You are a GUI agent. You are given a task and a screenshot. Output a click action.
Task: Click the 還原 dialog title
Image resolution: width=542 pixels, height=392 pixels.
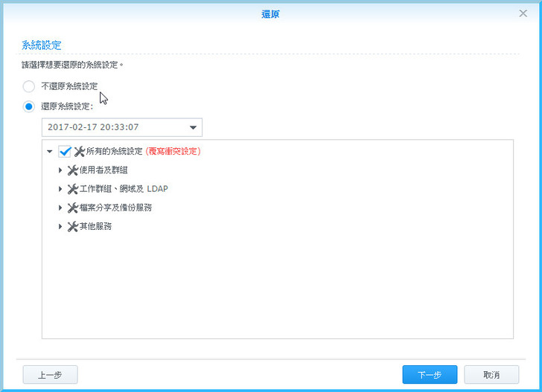[270, 14]
